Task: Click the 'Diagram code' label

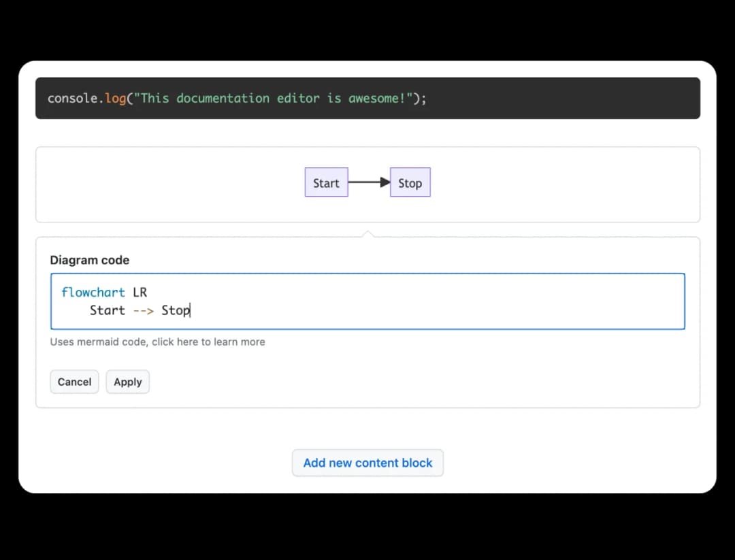Action: [x=90, y=260]
